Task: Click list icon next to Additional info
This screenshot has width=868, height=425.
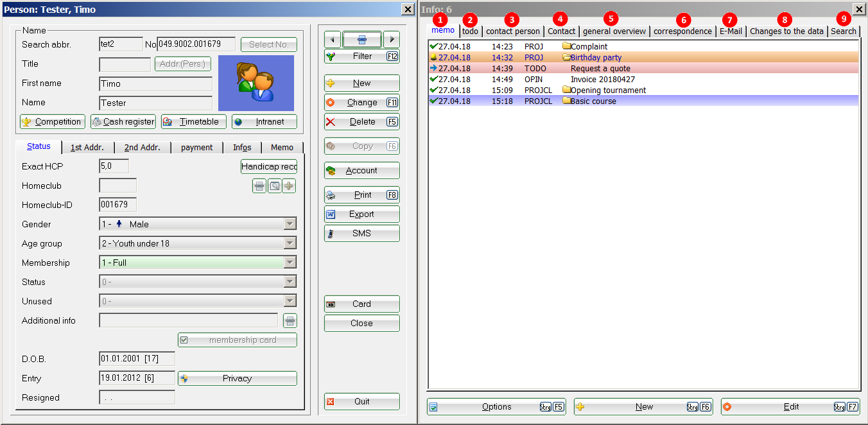Action: pyautogui.click(x=290, y=321)
